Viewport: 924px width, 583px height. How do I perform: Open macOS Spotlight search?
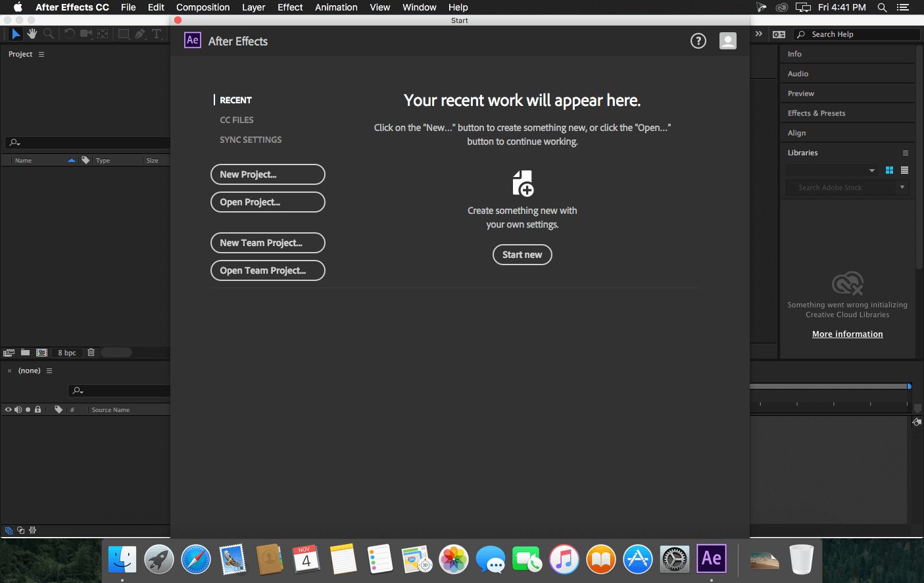883,7
